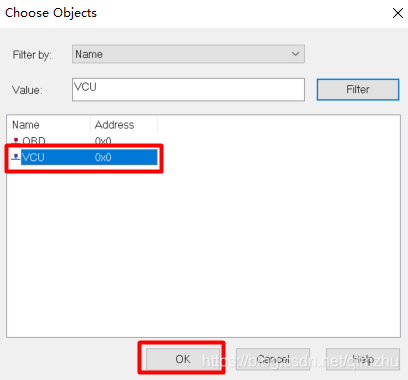
Task: Sort list by Name column header
Action: [48, 125]
